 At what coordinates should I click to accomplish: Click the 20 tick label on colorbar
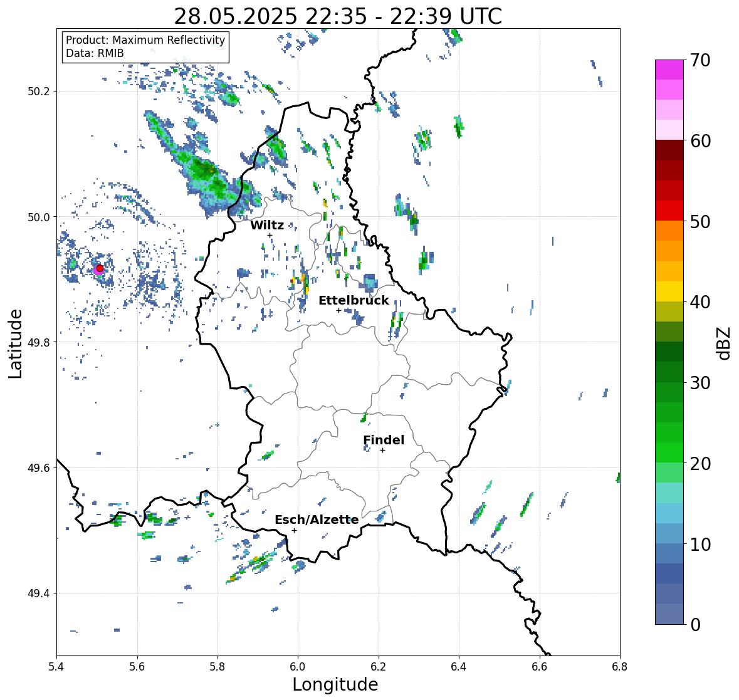(700, 464)
